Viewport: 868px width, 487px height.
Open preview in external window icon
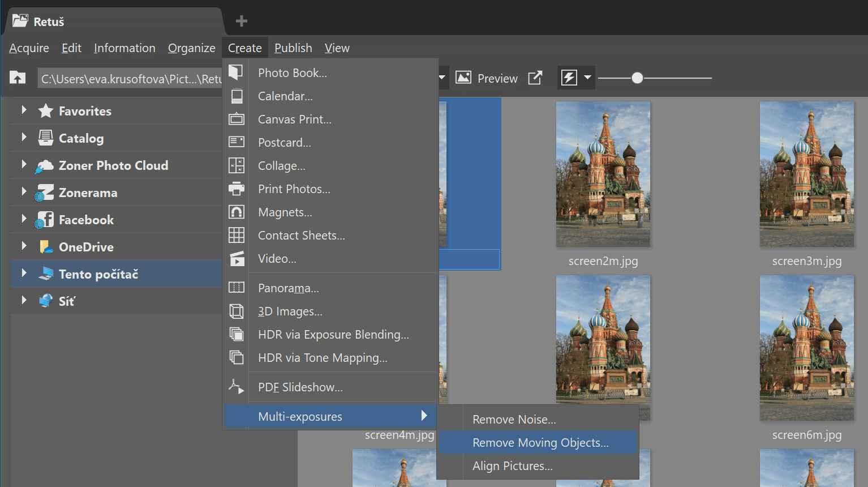point(535,78)
